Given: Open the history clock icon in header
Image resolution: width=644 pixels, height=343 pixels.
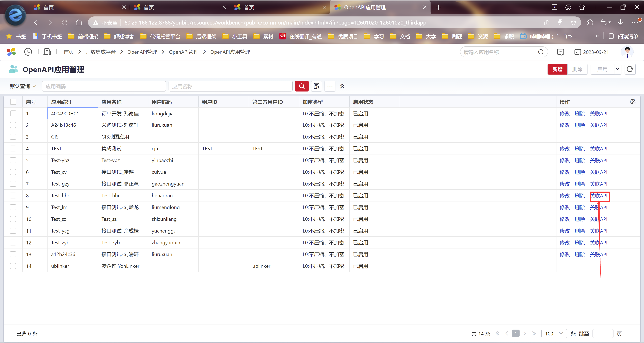Looking at the screenshot, I should pos(28,52).
